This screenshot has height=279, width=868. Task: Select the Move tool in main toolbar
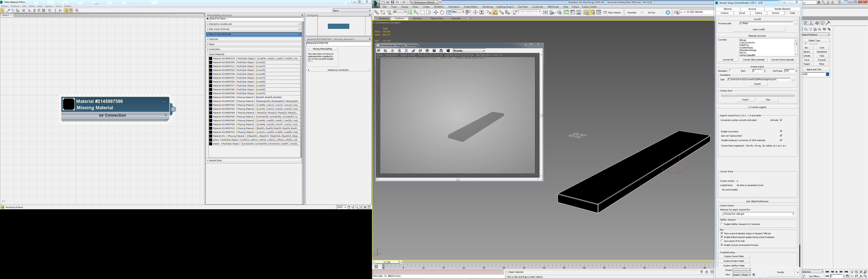pyautogui.click(x=436, y=12)
